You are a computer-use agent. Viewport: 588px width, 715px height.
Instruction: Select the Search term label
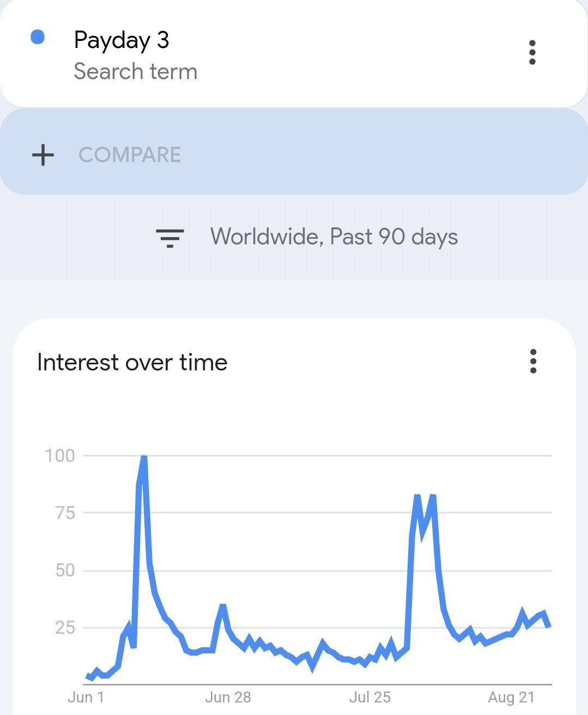tap(136, 71)
